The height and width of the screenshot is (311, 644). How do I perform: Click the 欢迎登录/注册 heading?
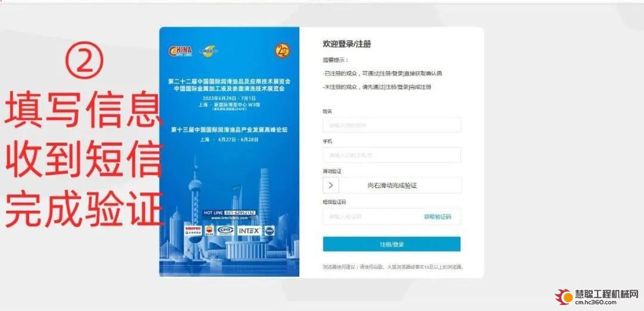tap(347, 44)
